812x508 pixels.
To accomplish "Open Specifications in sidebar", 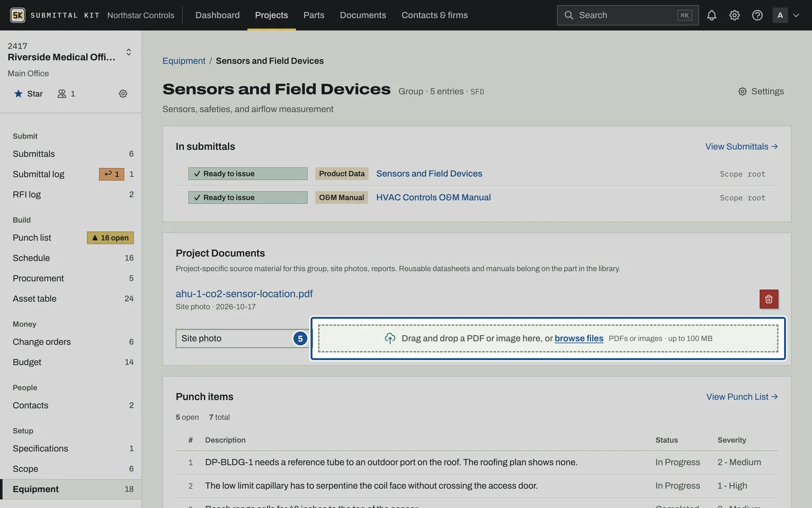I will tap(71, 449).
